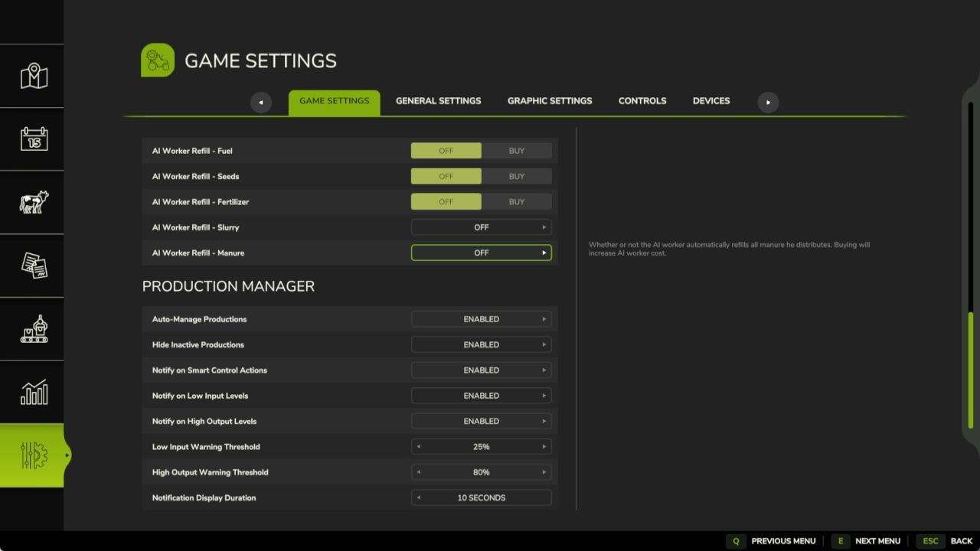Select the settings sliders icon in the sidebar
The width and height of the screenshot is (980, 551).
pos(32,455)
